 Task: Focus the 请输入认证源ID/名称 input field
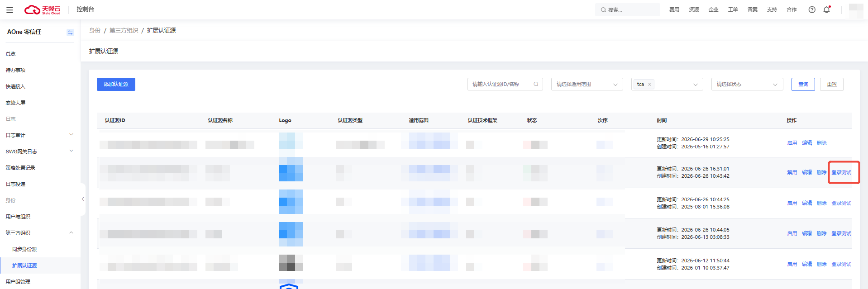tap(505, 84)
